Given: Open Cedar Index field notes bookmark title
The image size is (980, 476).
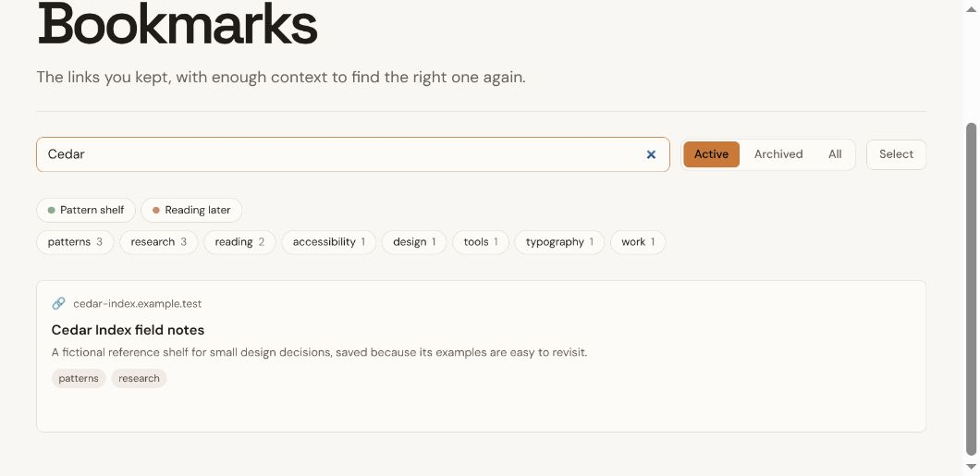Looking at the screenshot, I should (x=128, y=330).
